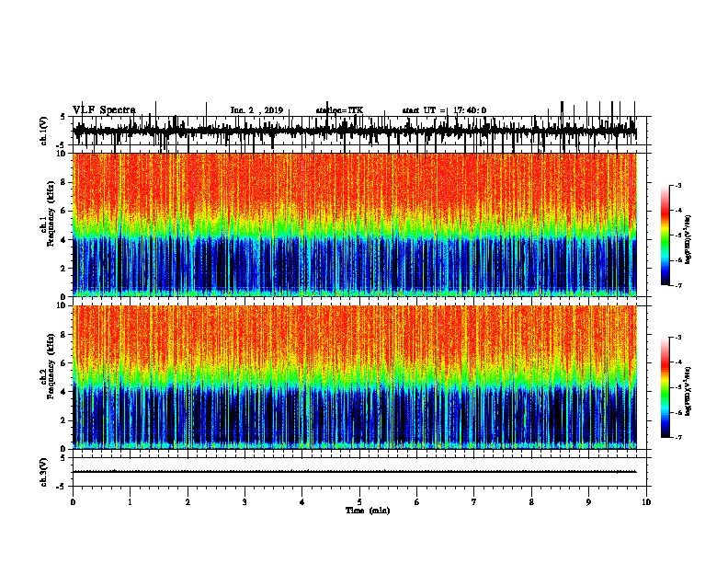Viewport: 728px width, 563px height.
Task: Click time axis tick label "5"
Action: point(359,502)
